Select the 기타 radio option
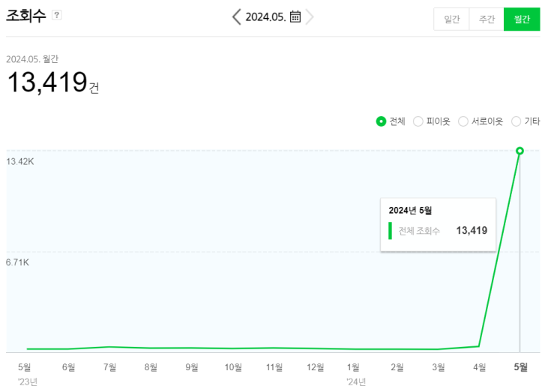 coord(517,121)
